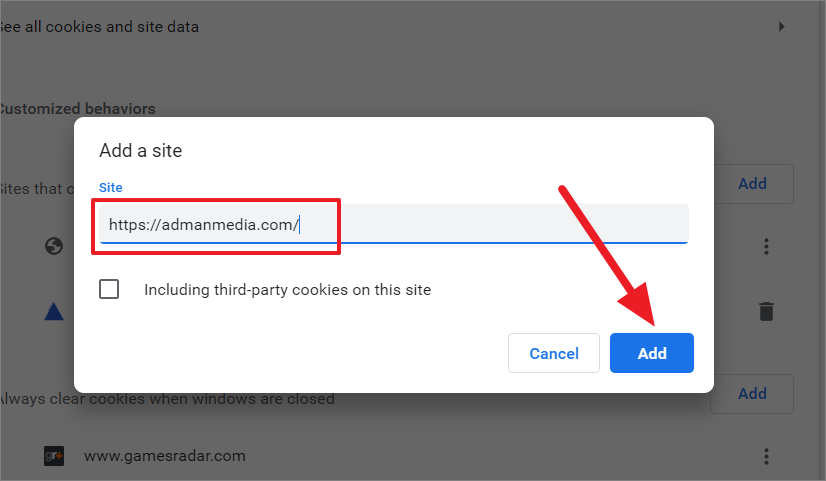Focus the Site URL input field

pyautogui.click(x=394, y=224)
